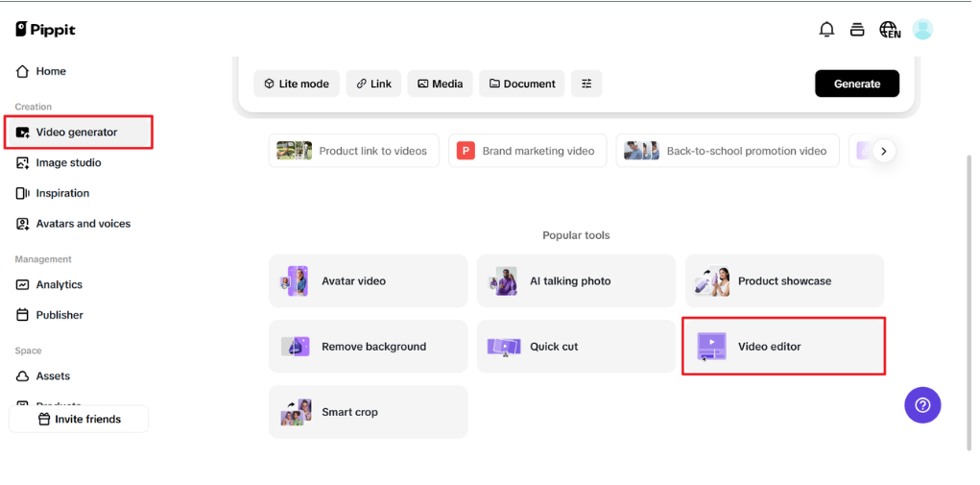Click the Video editor purple icon
Screen dimensions: 980x485
click(x=712, y=347)
